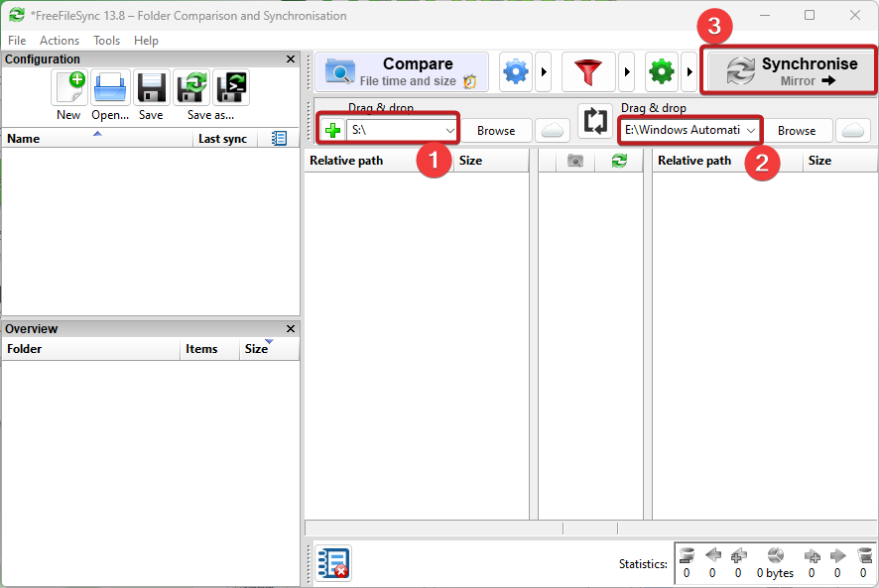
Task: Save configuration with the floppy disk icon
Action: click(x=152, y=88)
